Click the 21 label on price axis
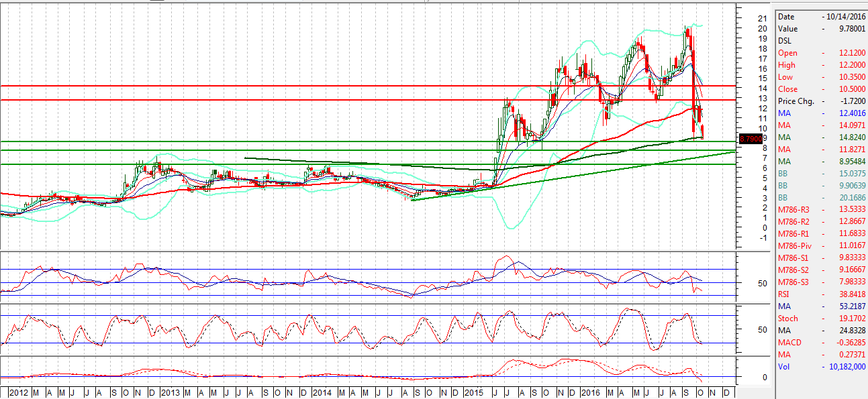868x399 pixels. click(x=762, y=18)
